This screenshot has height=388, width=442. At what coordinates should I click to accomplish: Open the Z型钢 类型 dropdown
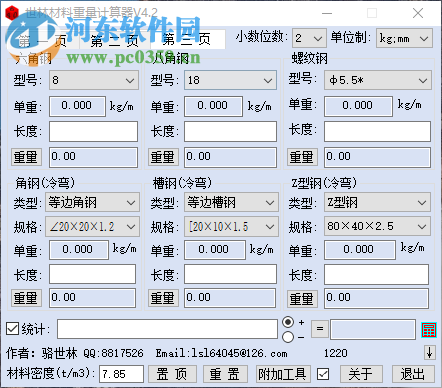[377, 202]
